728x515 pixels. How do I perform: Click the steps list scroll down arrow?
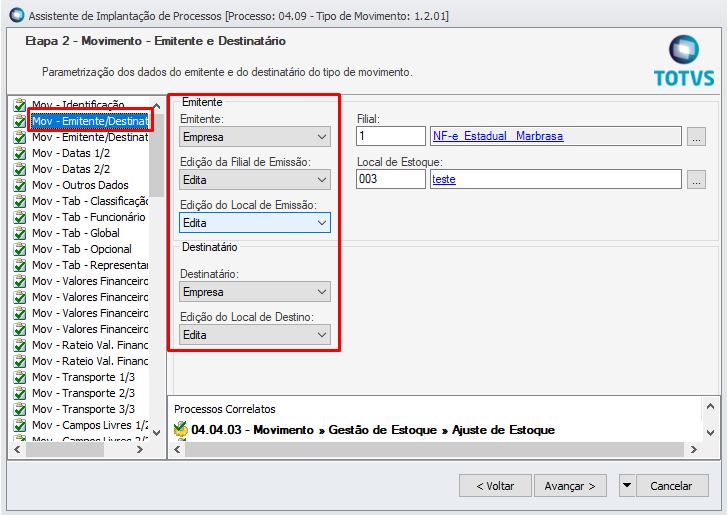coord(156,432)
